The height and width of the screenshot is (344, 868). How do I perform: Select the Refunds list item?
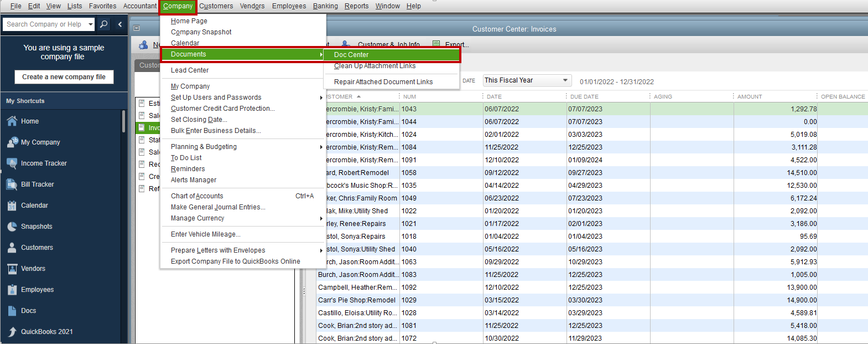(x=148, y=189)
